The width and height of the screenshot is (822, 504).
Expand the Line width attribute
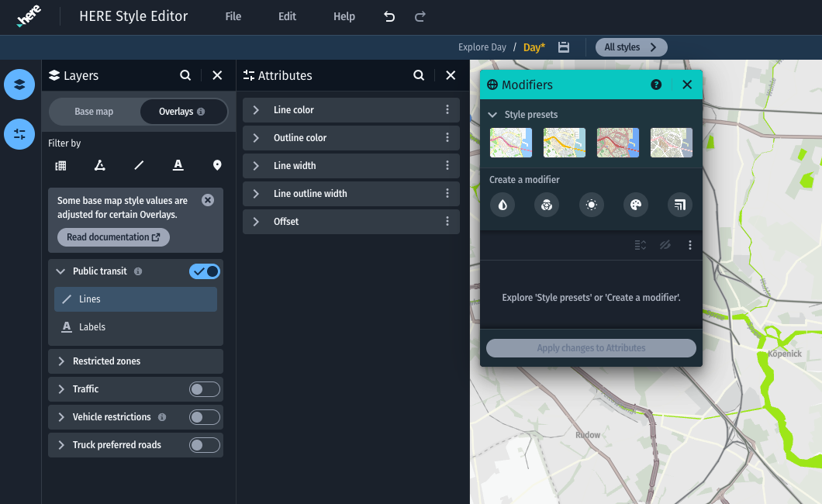[x=256, y=166]
